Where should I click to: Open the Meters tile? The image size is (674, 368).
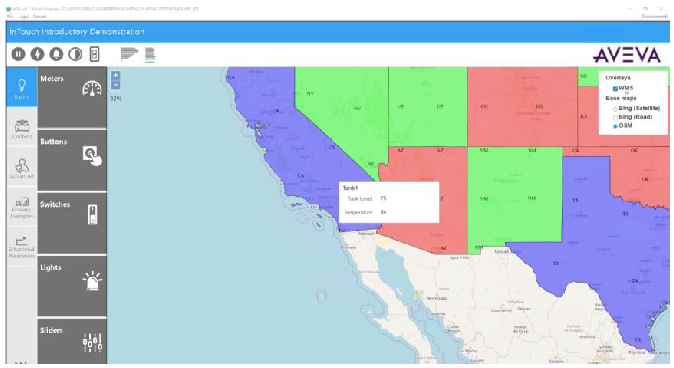(72, 97)
